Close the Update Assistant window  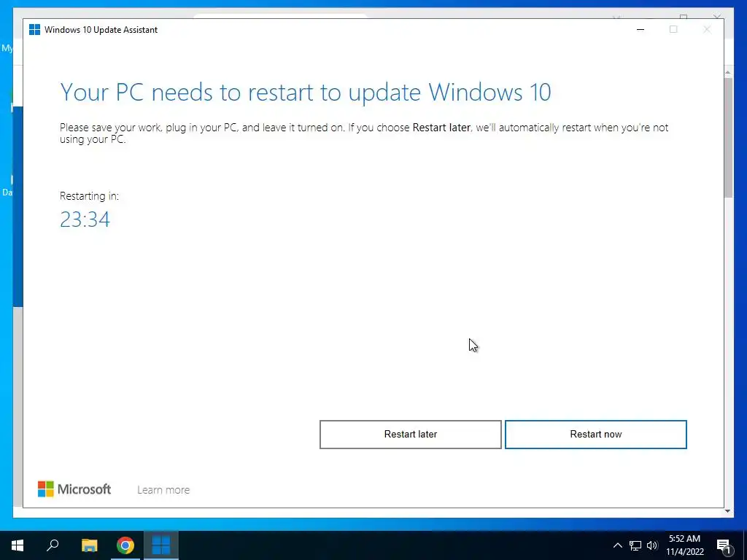707,29
